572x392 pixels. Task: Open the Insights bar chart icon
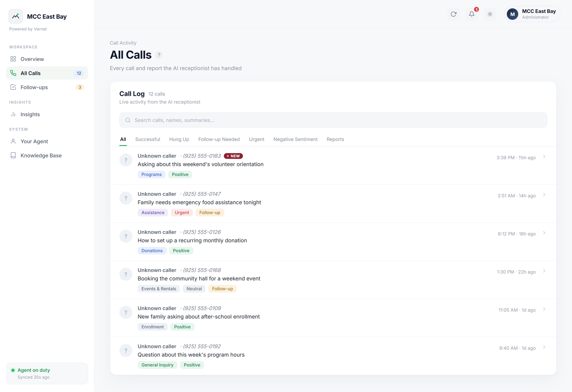click(x=13, y=114)
